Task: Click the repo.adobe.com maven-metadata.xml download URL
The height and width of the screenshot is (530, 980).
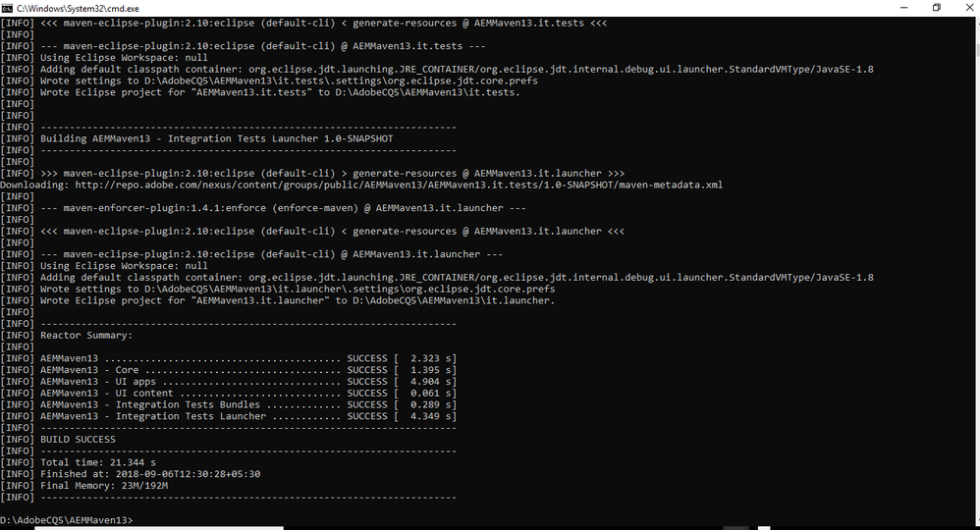Action: tap(399, 185)
